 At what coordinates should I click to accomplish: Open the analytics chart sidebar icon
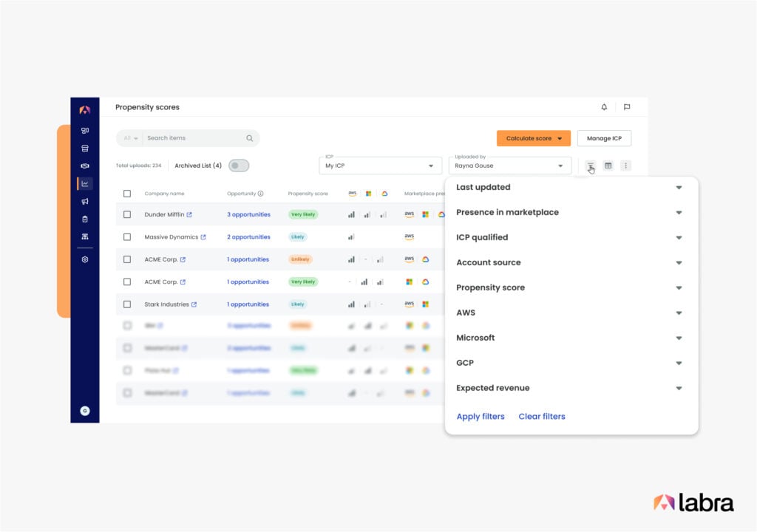click(85, 183)
